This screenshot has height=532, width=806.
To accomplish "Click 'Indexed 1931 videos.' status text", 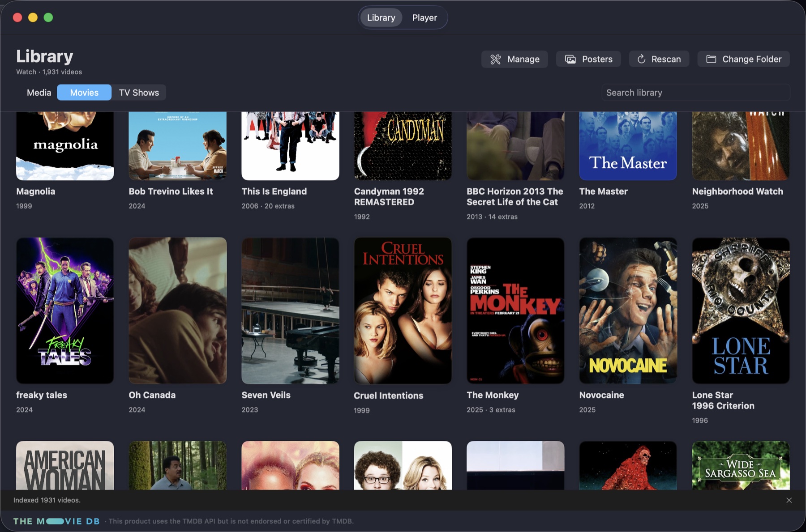I will [x=47, y=500].
